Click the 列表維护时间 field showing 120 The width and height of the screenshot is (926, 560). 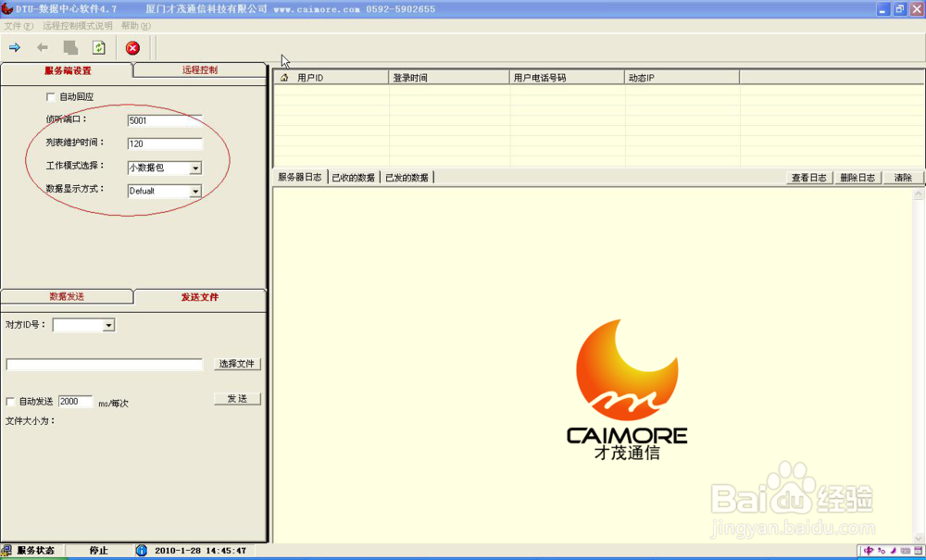tap(165, 144)
